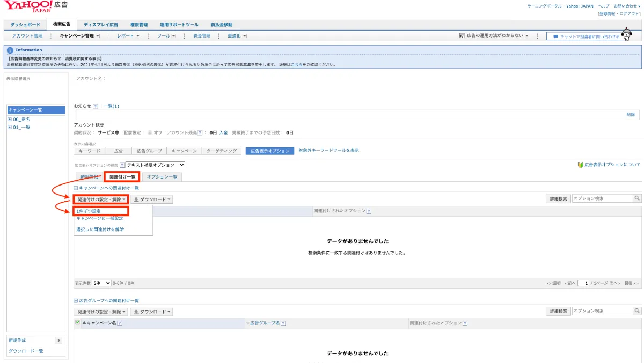Open the テキスト補足オプション type selector
The height and width of the screenshot is (363, 644).
156,165
